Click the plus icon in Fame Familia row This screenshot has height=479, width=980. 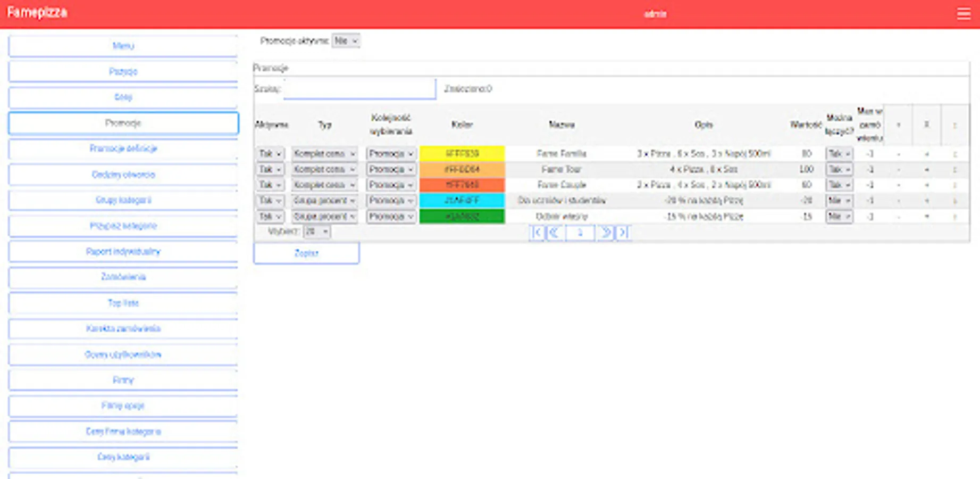pyautogui.click(x=927, y=154)
